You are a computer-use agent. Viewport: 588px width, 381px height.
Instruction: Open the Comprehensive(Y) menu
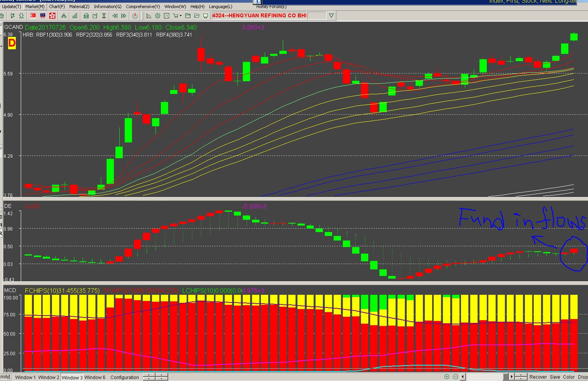[143, 7]
